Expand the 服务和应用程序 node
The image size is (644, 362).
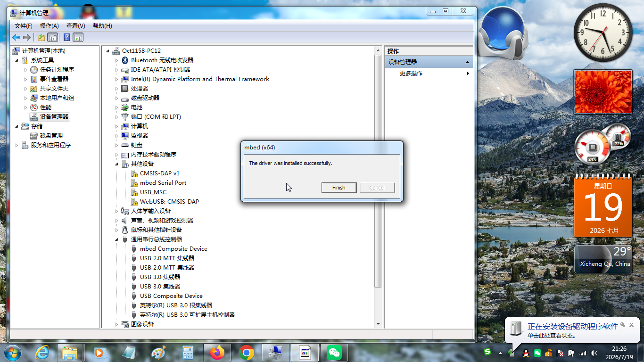click(x=17, y=145)
